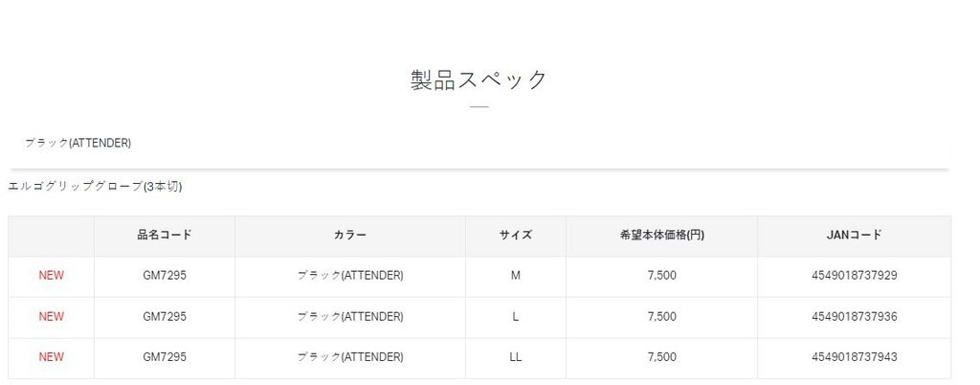Click the ブラック(ATTENDER) color cell in the L-size row

[350, 317]
